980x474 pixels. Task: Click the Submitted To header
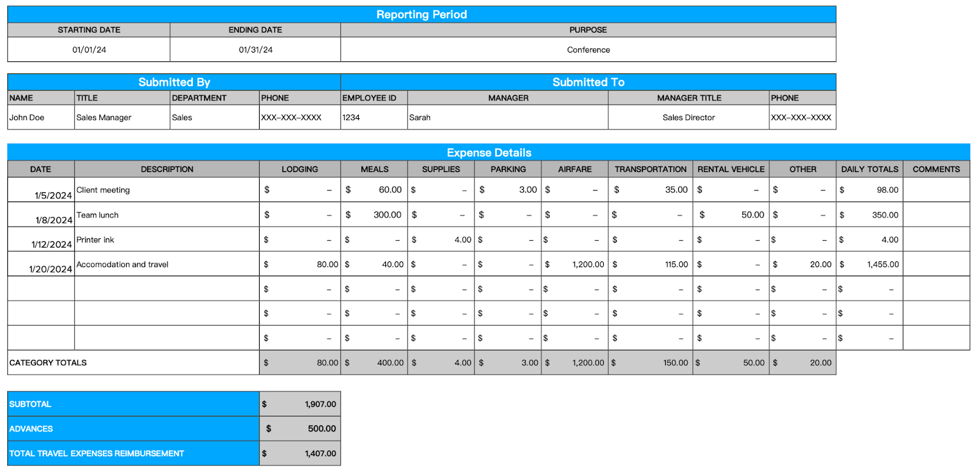(588, 82)
